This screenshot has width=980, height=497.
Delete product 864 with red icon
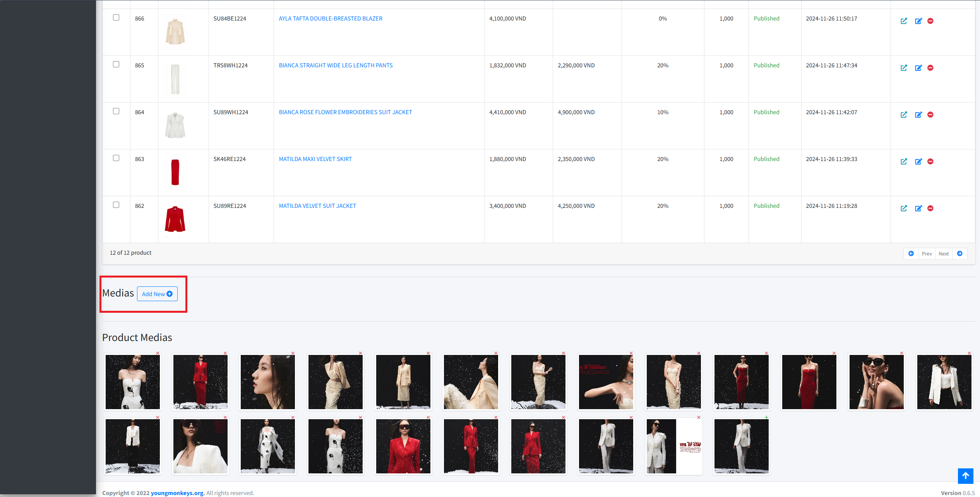930,115
